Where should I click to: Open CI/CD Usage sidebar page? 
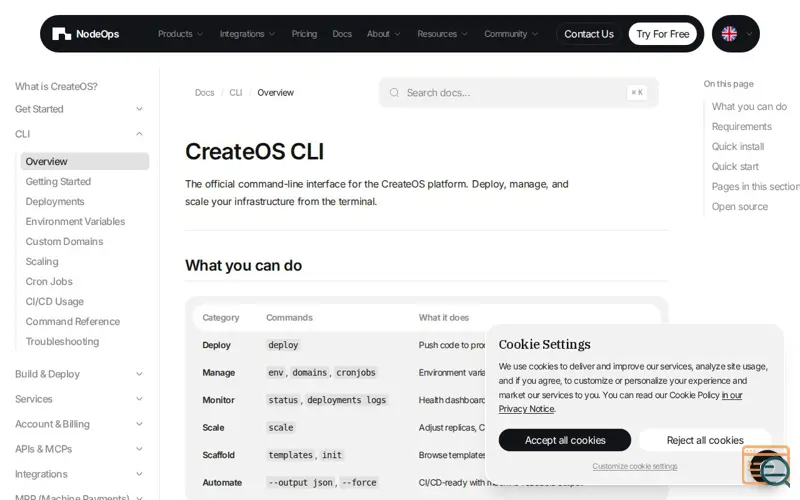point(55,302)
